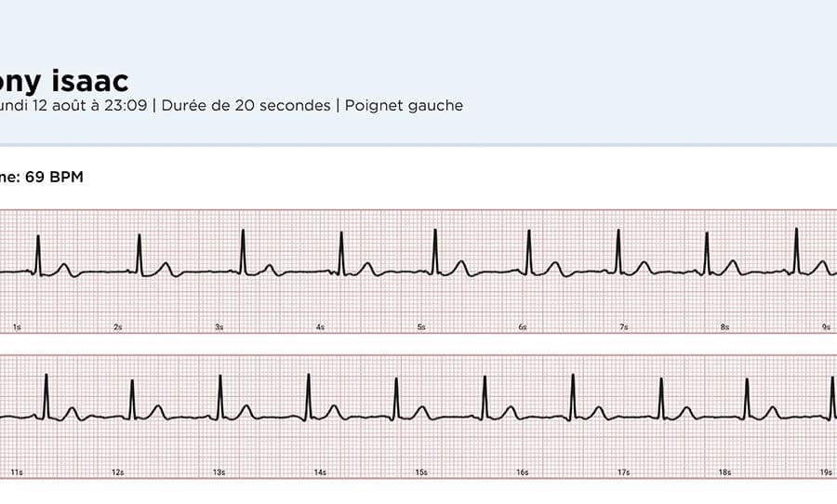Click the R peak near the 14s marker
This screenshot has height=504, width=837.
pos(308,396)
